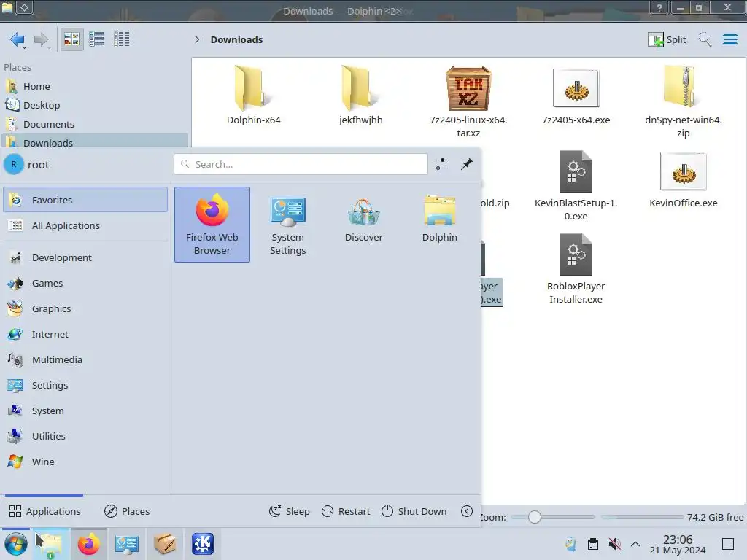The image size is (747, 560).
Task: Switch Dolphin to Icons view mode
Action: coord(71,39)
